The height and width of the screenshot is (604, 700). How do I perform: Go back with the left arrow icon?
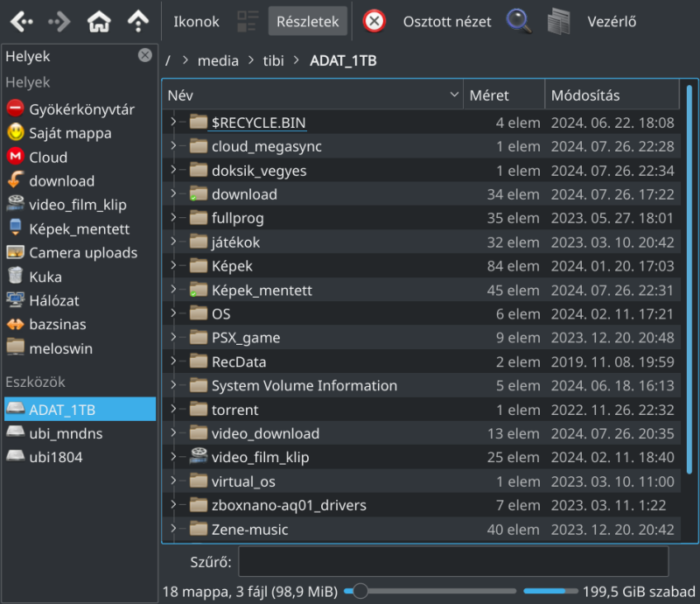point(21,21)
